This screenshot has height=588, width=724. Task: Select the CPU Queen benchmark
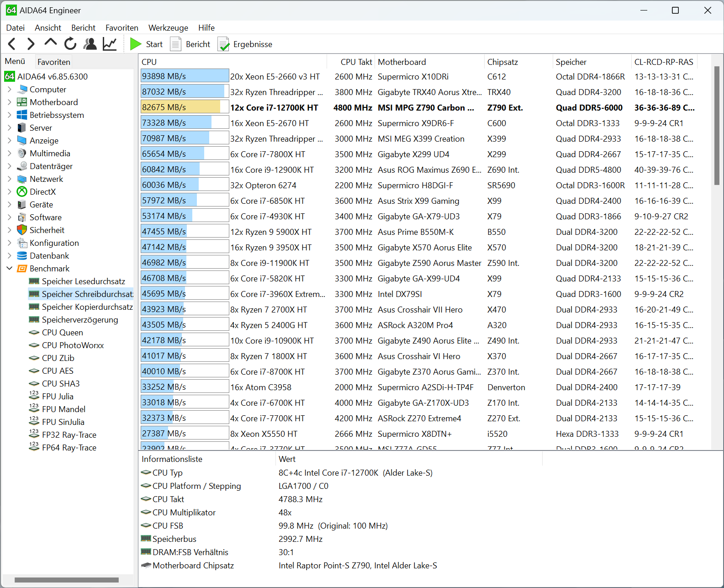pos(62,333)
